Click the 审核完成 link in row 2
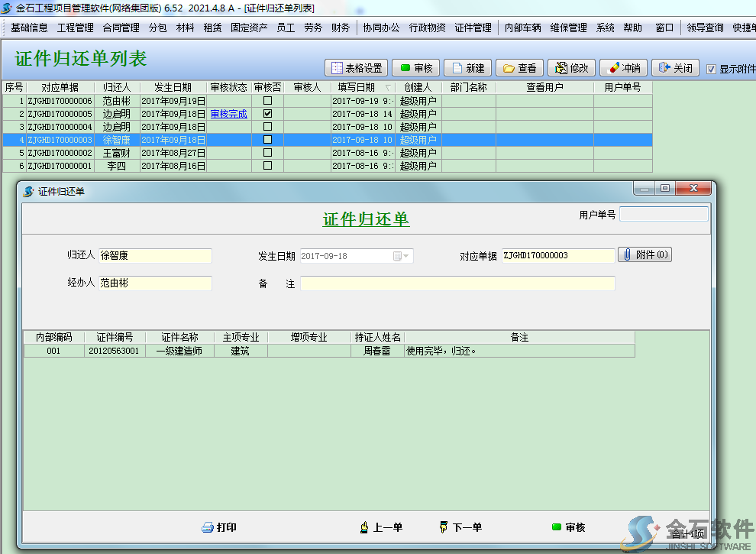 (x=228, y=114)
